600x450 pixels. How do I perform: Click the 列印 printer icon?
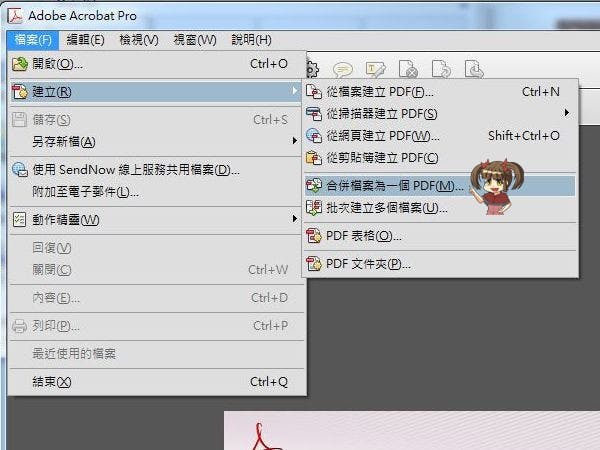(20, 326)
